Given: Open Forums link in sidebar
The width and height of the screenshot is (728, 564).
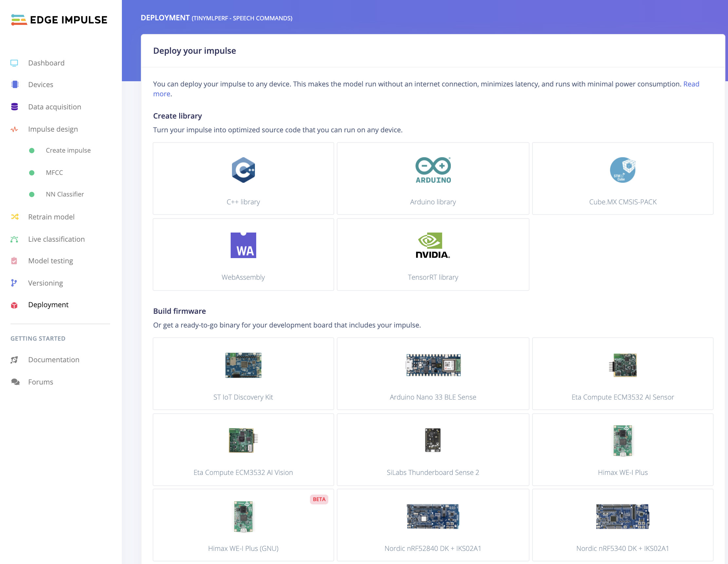Looking at the screenshot, I should coord(41,382).
